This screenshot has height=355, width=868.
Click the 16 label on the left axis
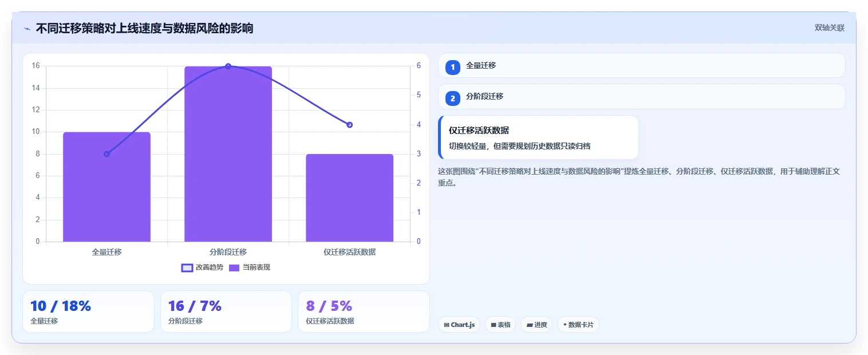click(35, 66)
